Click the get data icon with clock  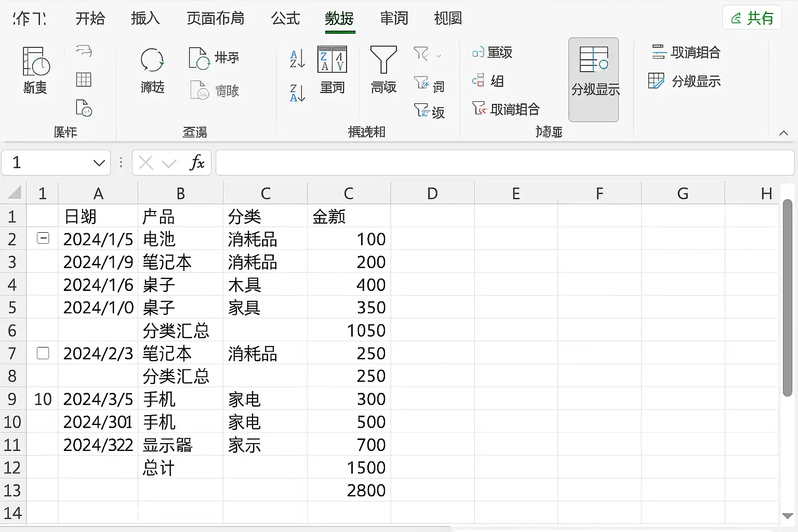(35, 61)
